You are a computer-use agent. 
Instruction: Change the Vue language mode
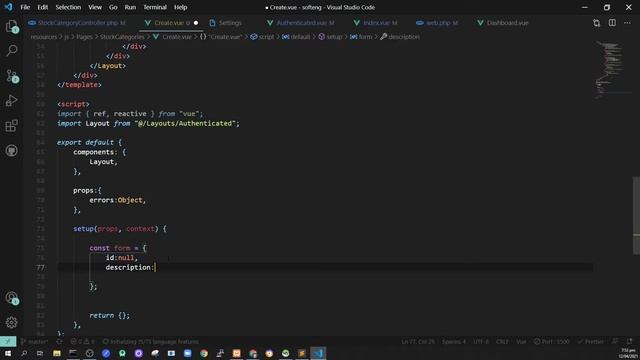(521, 341)
